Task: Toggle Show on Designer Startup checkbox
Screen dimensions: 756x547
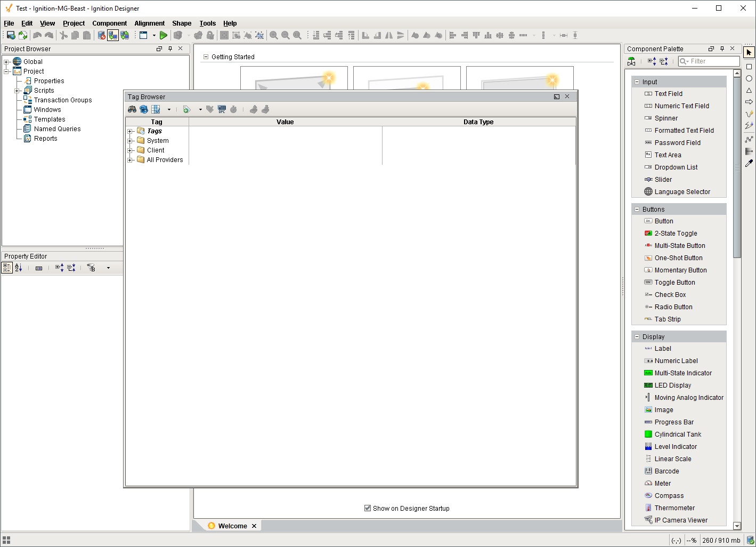Action: (x=368, y=508)
